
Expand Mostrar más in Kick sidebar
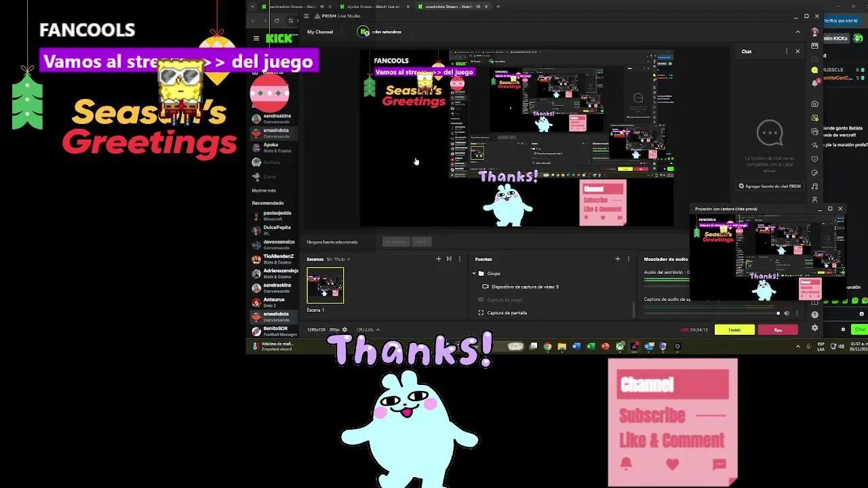tap(264, 190)
